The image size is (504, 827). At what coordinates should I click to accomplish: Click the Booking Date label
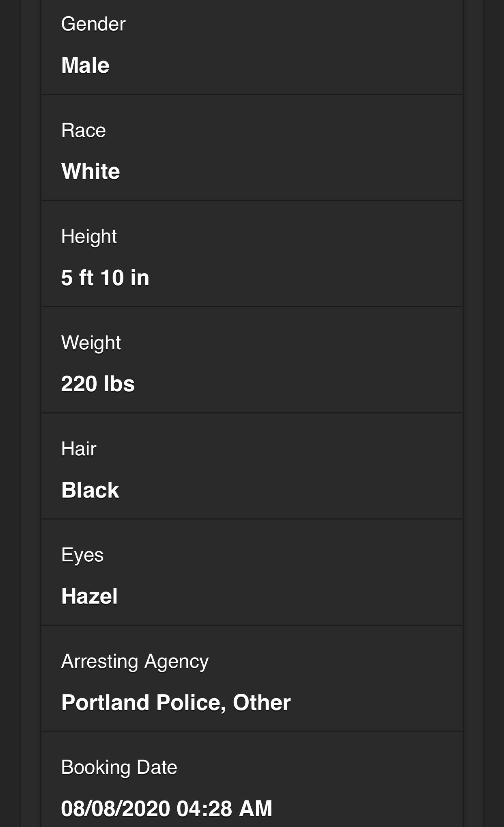119,767
